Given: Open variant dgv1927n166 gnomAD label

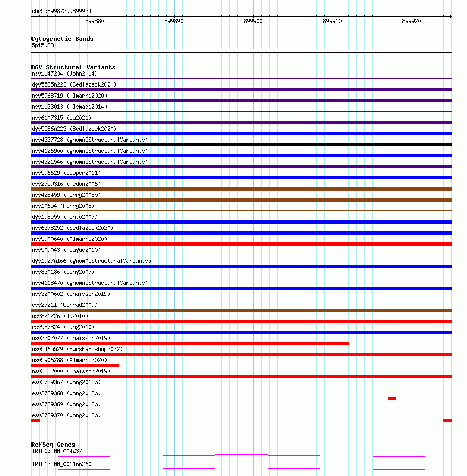Looking at the screenshot, I should [91, 261].
